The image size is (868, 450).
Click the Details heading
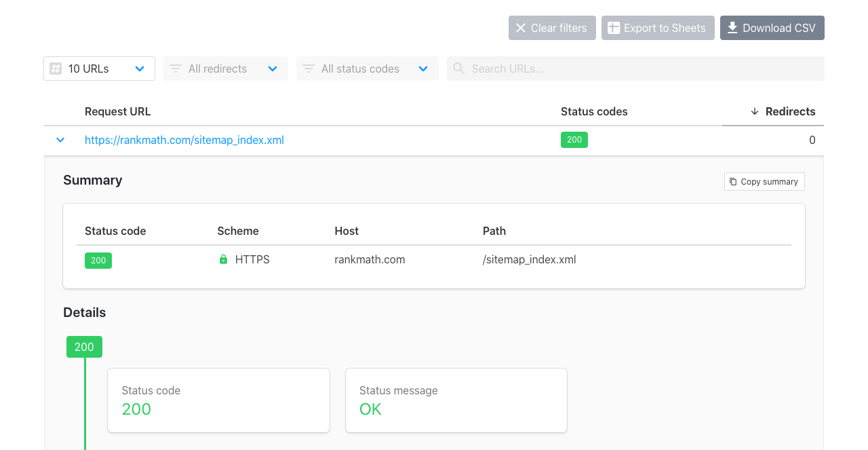(85, 312)
